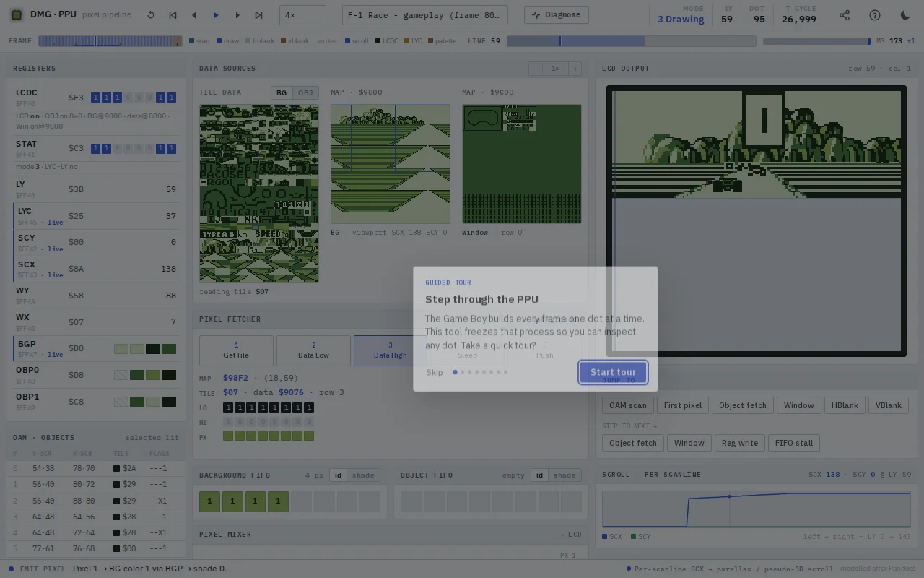This screenshot has height=578, width=924.
Task: Click the dot slider beside M3 173
Action: (817, 41)
